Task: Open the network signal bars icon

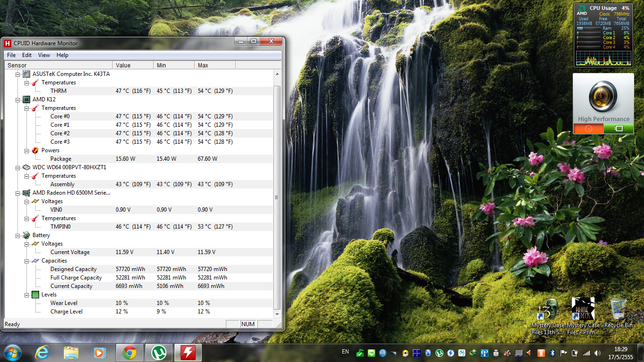Action: point(586,353)
